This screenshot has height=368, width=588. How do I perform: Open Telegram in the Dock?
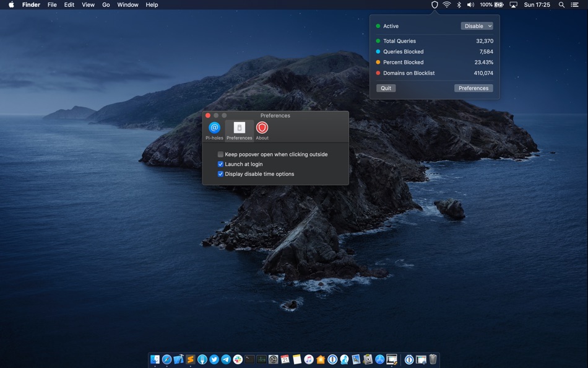pos(226,359)
